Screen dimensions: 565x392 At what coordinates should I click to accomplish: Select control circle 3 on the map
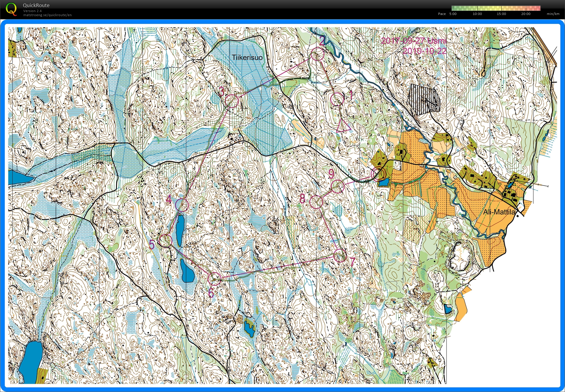coord(232,101)
